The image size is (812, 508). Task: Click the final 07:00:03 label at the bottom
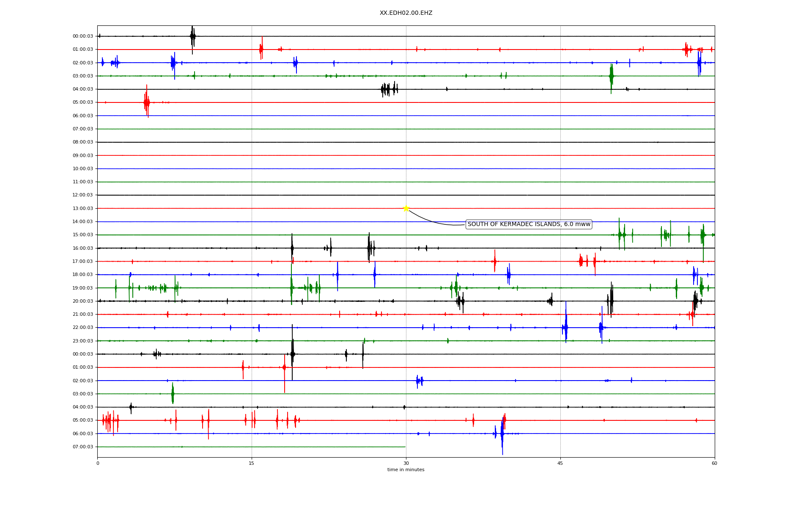(x=83, y=447)
